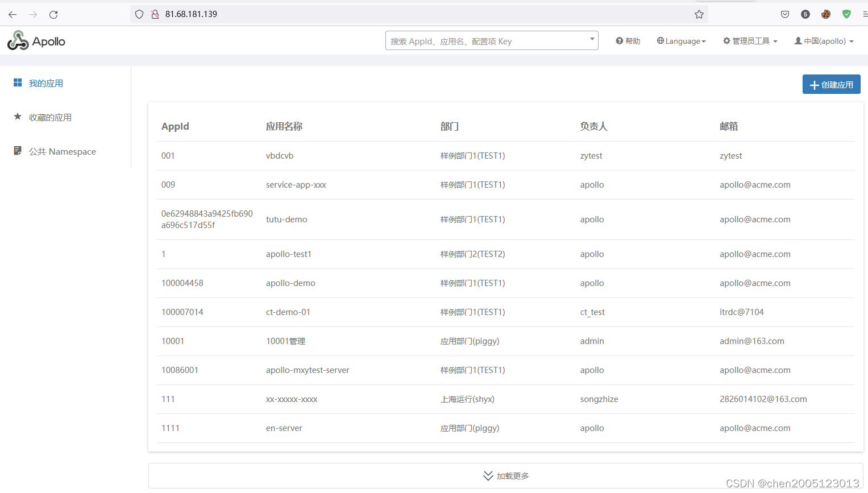868x493 pixels.
Task: Click the document icon beside 公共 Namespace
Action: click(18, 151)
